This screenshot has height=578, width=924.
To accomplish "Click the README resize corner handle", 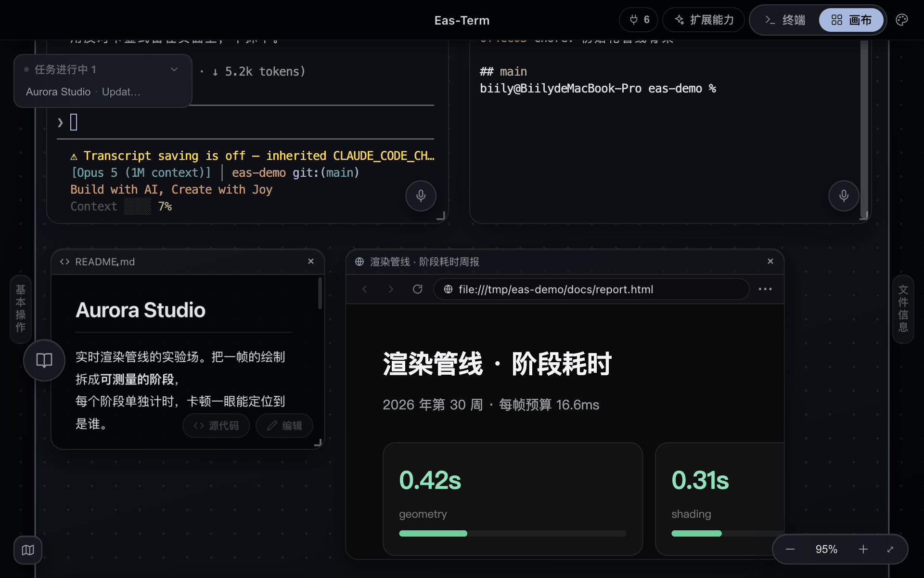I will [x=318, y=443].
